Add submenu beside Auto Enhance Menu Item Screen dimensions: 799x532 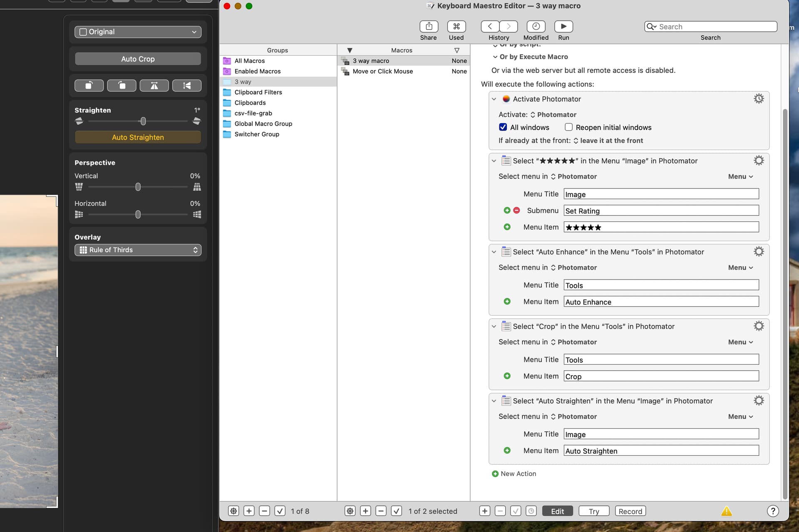click(x=507, y=302)
